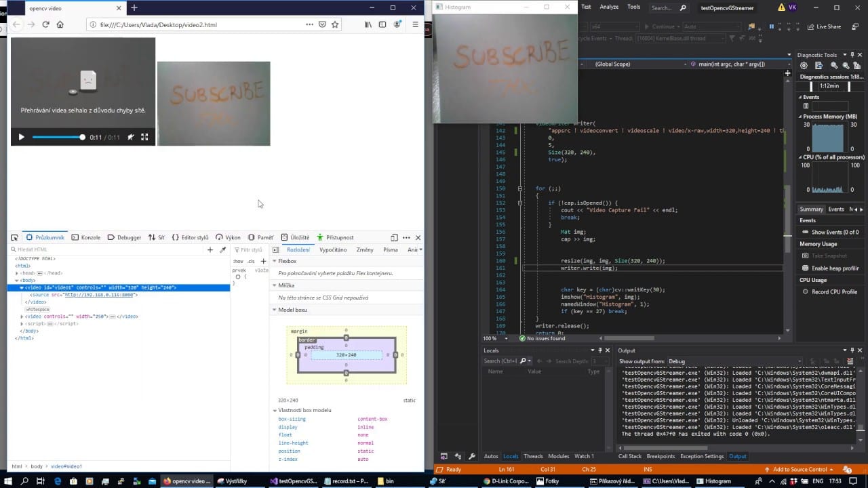This screenshot has width=868, height=488.
Task: Toggle the :hov pseudo-class panel
Action: tap(238, 261)
